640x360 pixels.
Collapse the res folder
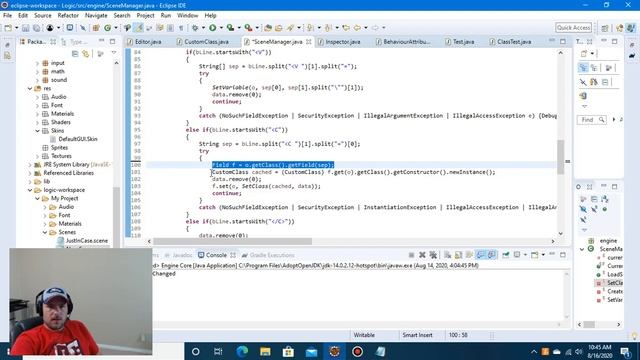(30, 88)
